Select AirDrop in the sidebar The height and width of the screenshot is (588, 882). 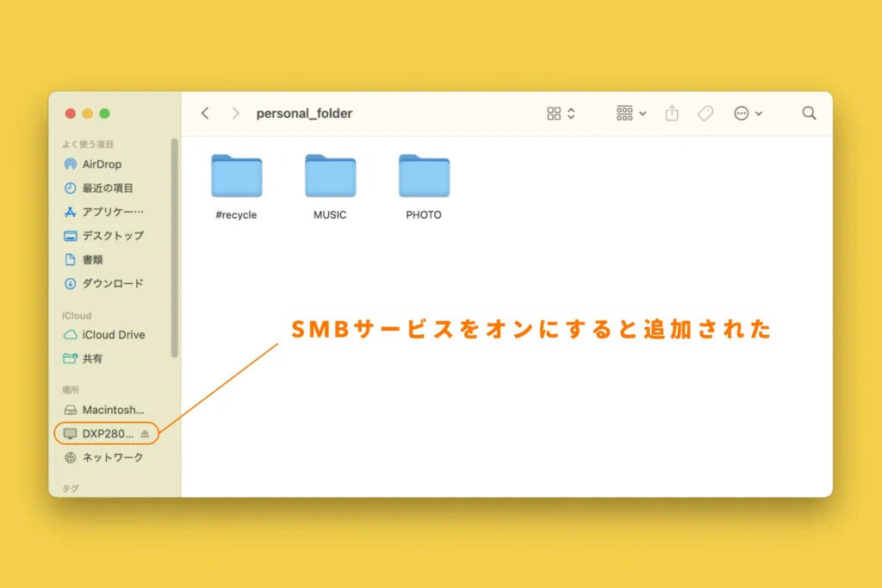[102, 164]
